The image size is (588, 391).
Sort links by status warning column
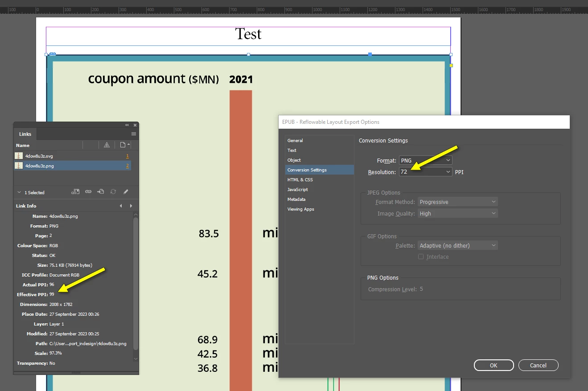click(x=107, y=145)
